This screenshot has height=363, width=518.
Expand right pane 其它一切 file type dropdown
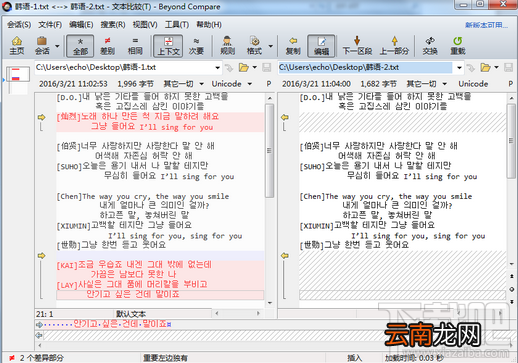tap(445, 84)
